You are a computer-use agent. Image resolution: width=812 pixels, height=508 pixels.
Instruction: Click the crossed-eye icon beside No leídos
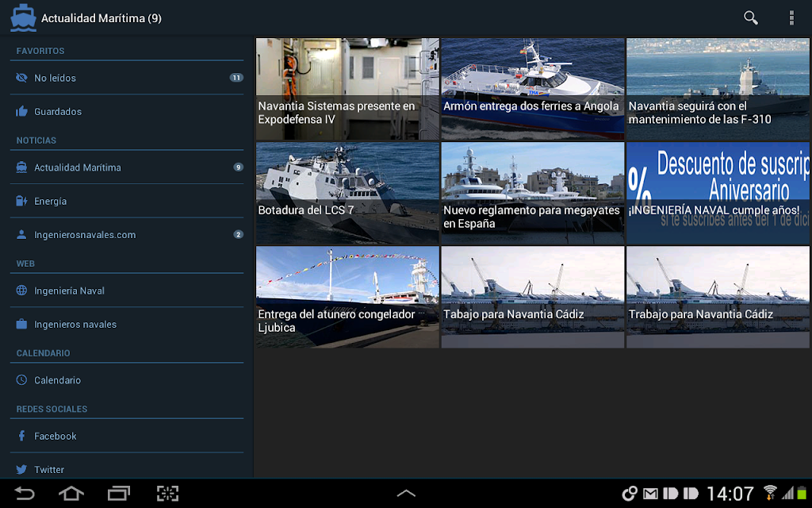[x=21, y=78]
